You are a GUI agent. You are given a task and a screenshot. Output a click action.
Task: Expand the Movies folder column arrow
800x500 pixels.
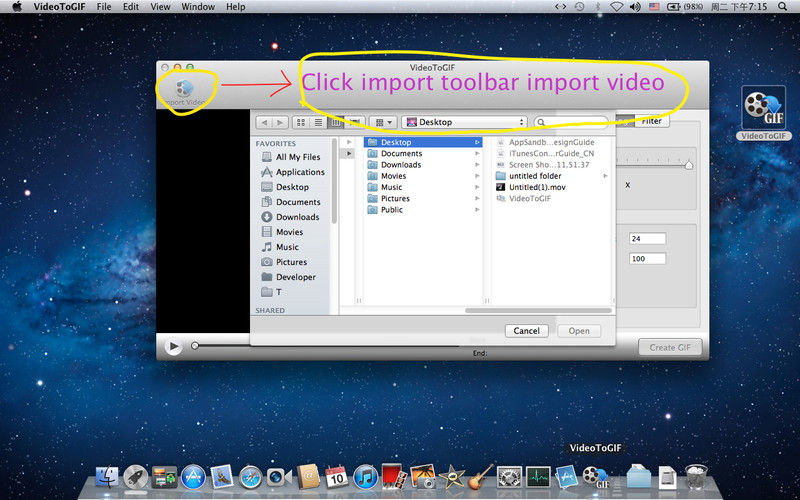(x=477, y=176)
